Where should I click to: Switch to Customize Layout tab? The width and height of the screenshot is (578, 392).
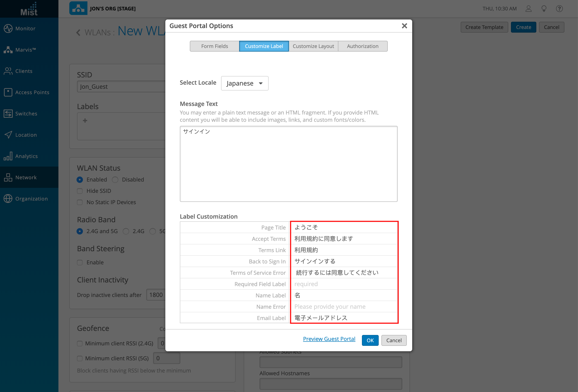click(313, 46)
